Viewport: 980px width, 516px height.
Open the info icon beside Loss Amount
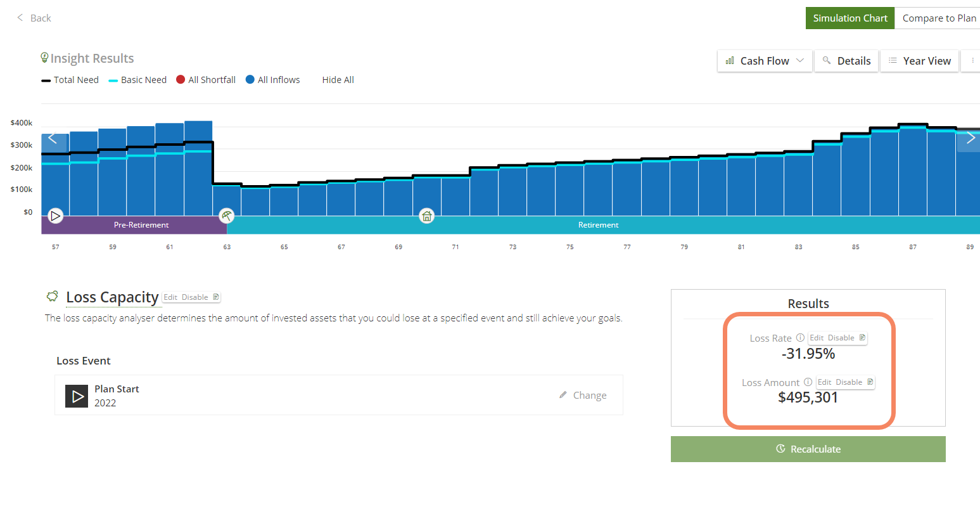[808, 382]
